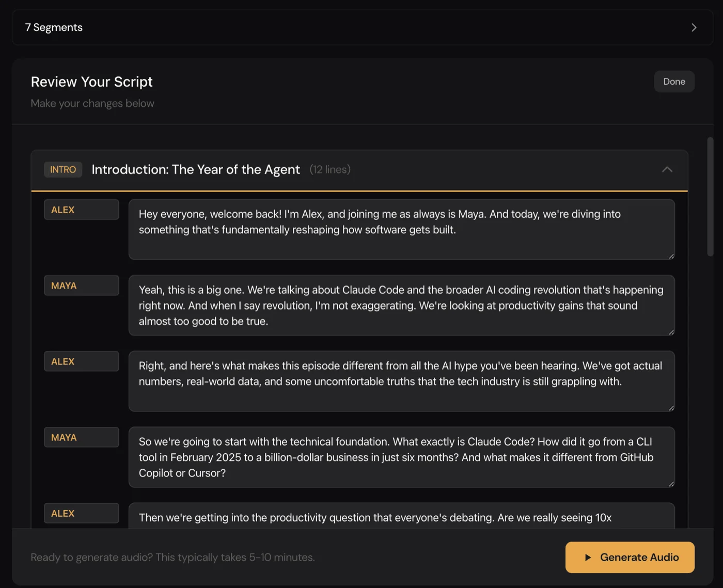Edit Maya's 'Yeah, this is a big one' text
This screenshot has height=588, width=723.
(x=401, y=305)
